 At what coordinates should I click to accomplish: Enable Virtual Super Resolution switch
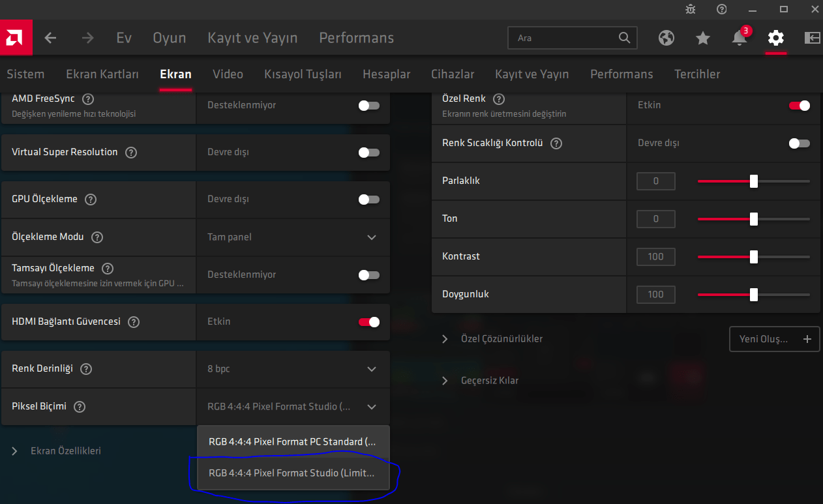tap(369, 153)
